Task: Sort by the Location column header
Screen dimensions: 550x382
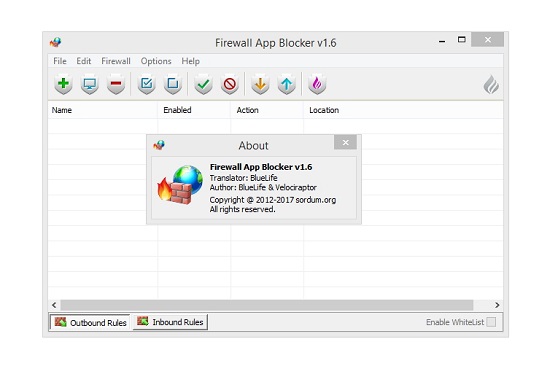Action: pos(403,110)
